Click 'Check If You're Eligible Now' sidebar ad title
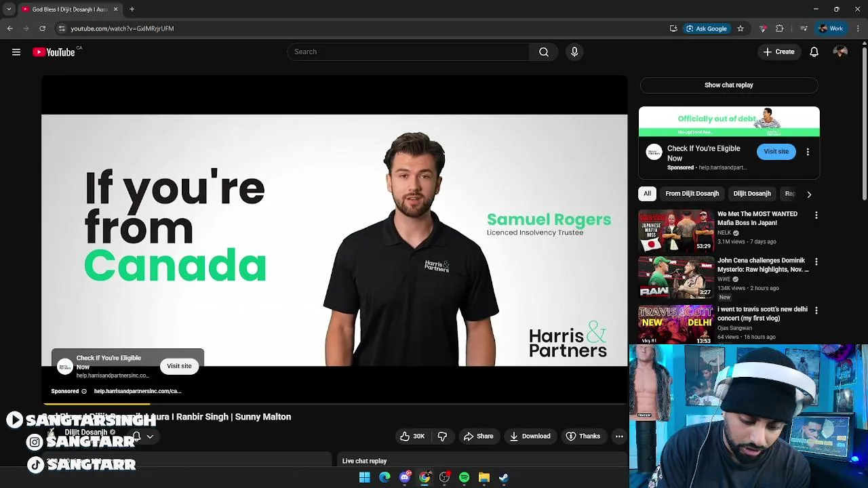The image size is (868, 488). (703, 153)
